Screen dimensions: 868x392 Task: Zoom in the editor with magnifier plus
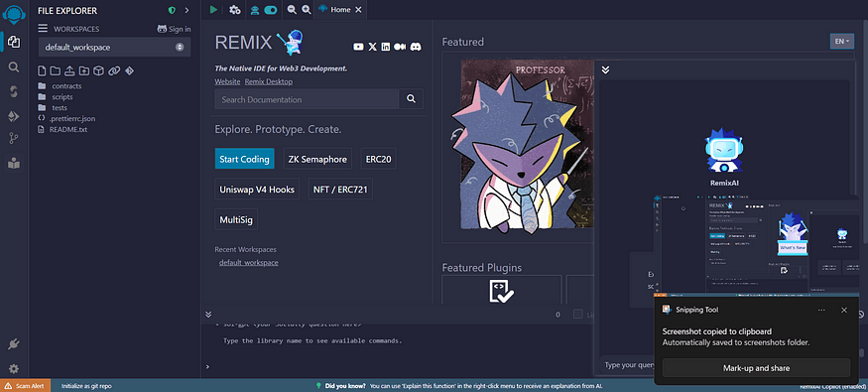click(307, 9)
